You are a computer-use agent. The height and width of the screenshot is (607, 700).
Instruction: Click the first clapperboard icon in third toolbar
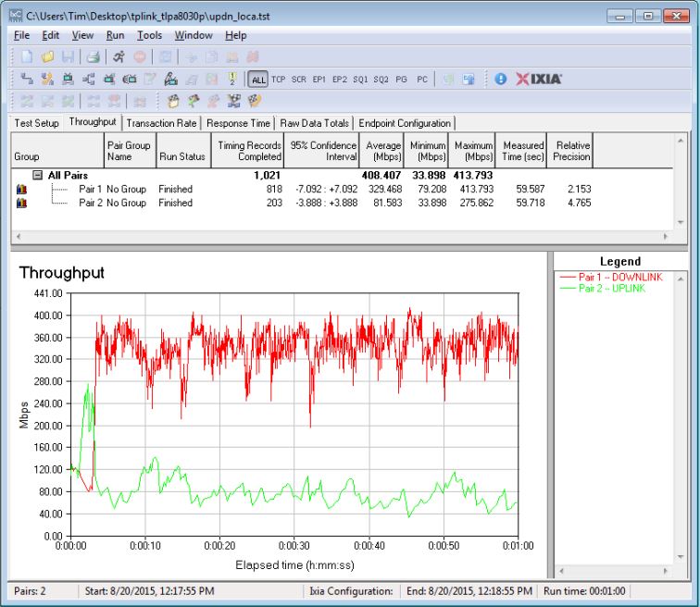coord(173,101)
